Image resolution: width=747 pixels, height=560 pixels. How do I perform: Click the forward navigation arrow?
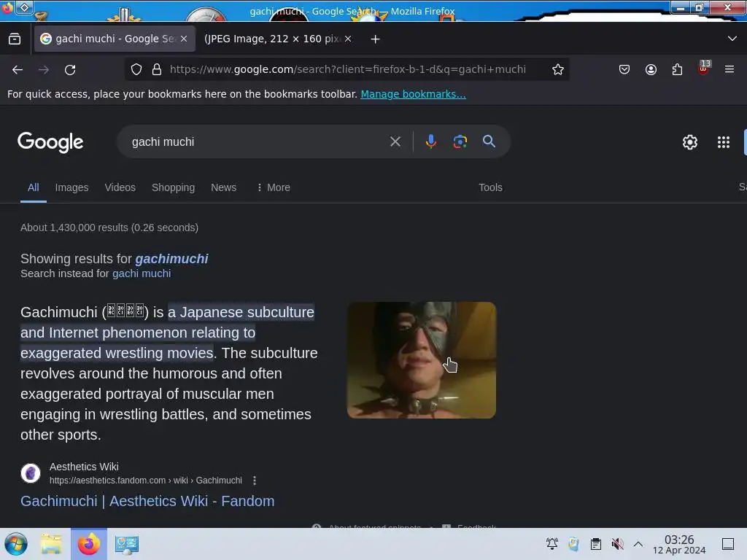pos(44,69)
